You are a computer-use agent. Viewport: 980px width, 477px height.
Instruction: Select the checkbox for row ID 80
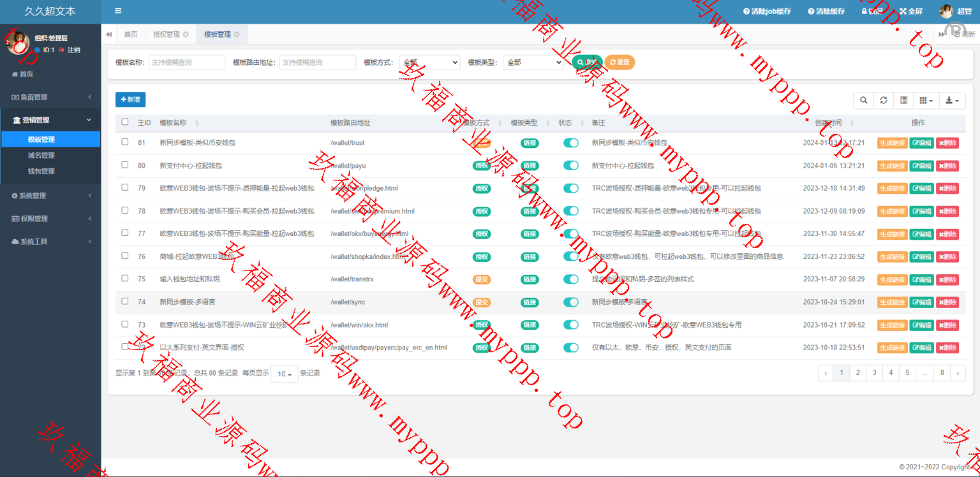pos(125,165)
